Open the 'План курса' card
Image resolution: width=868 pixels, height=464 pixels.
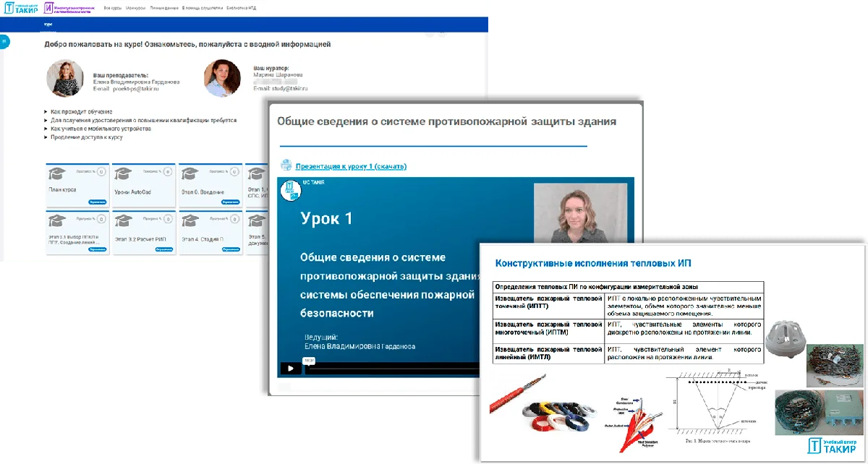click(77, 185)
